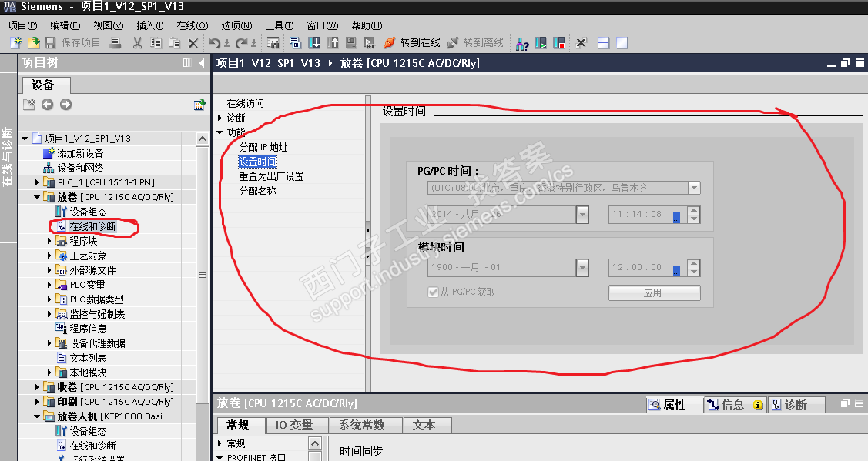The image size is (868, 461).
Task: Expand the 程序块 folder
Action: [49, 241]
